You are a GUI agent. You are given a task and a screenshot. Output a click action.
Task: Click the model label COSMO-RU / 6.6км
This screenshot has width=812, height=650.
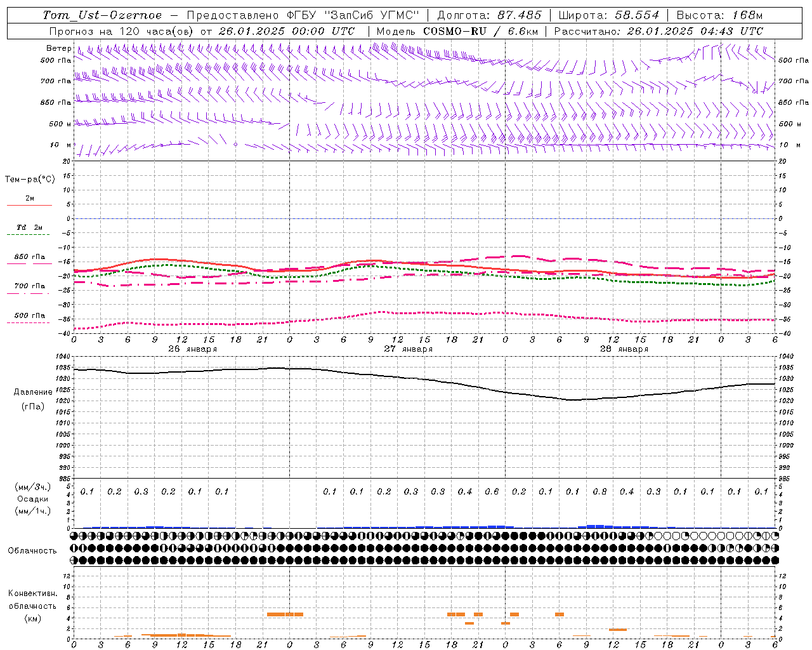pos(480,31)
